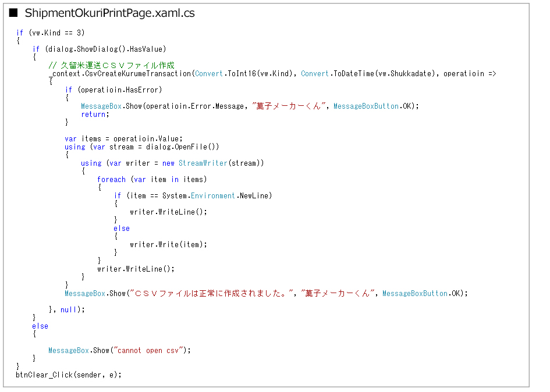Click the red string 'ＣＳＶファイルは正常に作成されました。'
Viewport: 550px width, 392px height.
coord(211,294)
